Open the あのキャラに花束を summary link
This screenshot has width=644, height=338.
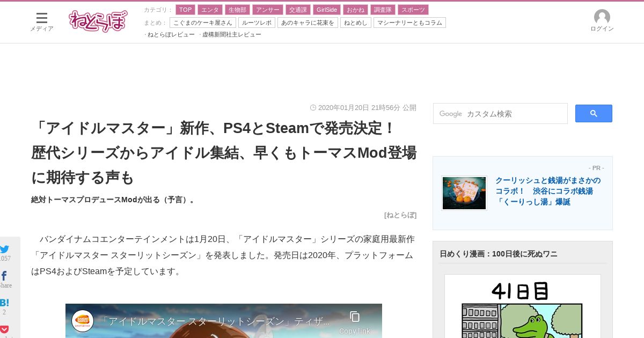(x=308, y=23)
